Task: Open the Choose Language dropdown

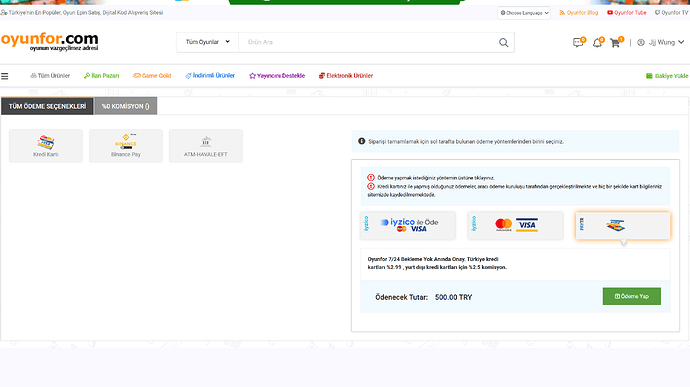Action: coord(524,13)
